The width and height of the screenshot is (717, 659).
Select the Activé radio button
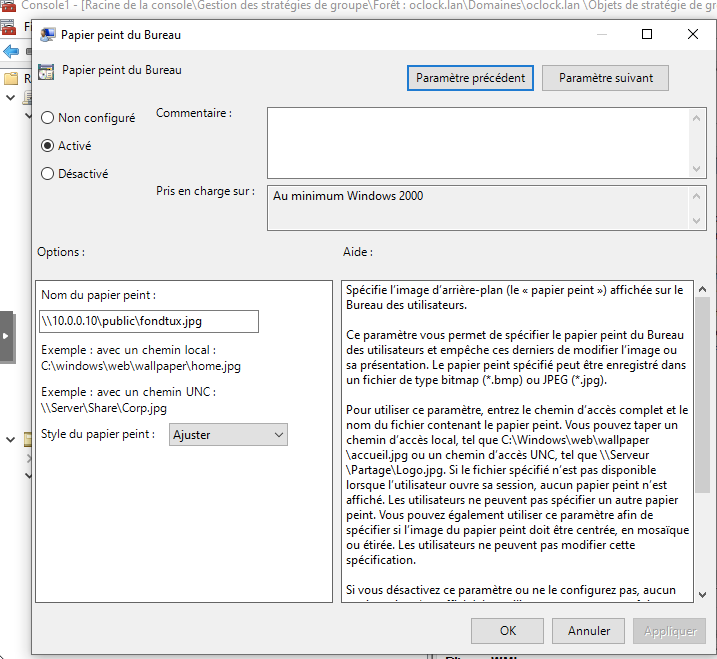(x=47, y=145)
